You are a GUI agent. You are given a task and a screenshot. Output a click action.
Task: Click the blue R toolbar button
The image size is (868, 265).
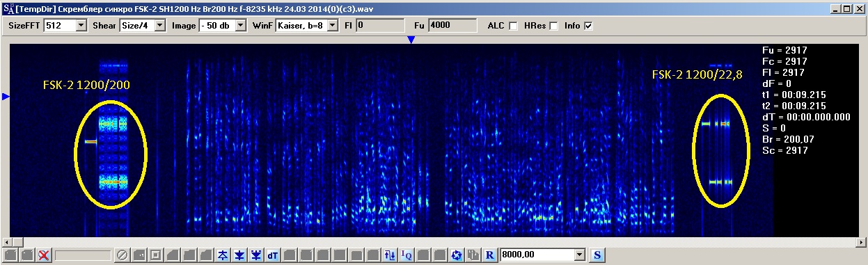tap(490, 255)
